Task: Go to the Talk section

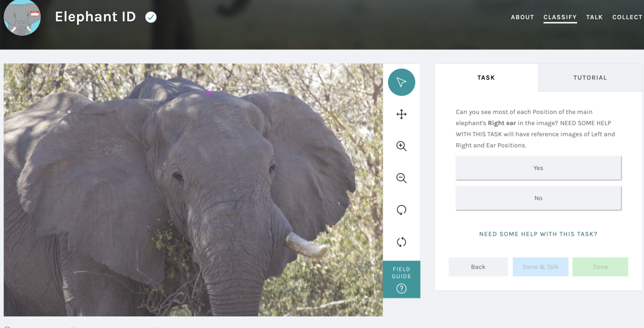Action: [594, 17]
